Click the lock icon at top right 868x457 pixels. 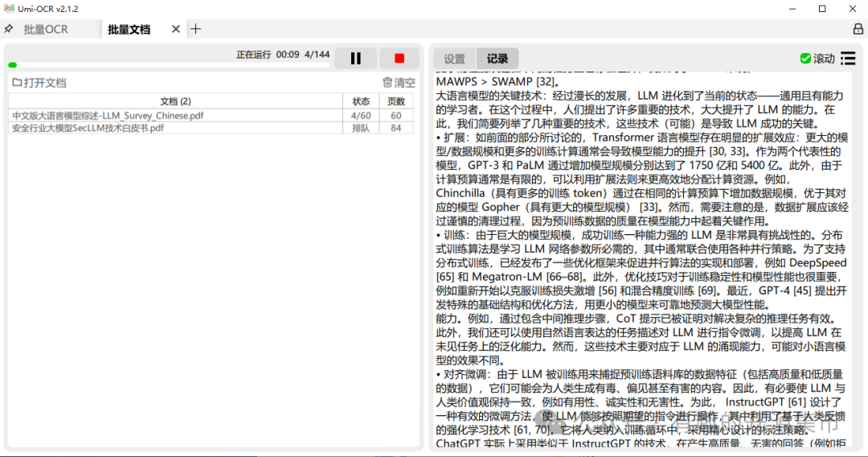858,29
